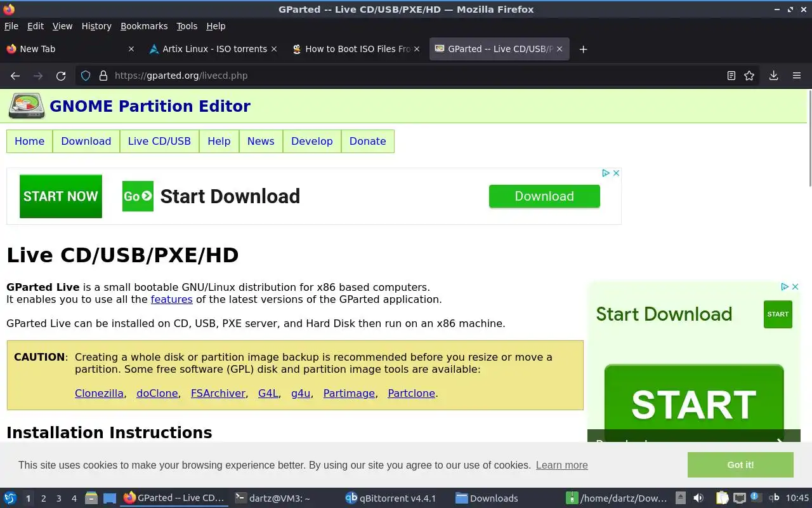
Task: Bookmark this page with star icon
Action: click(749, 76)
